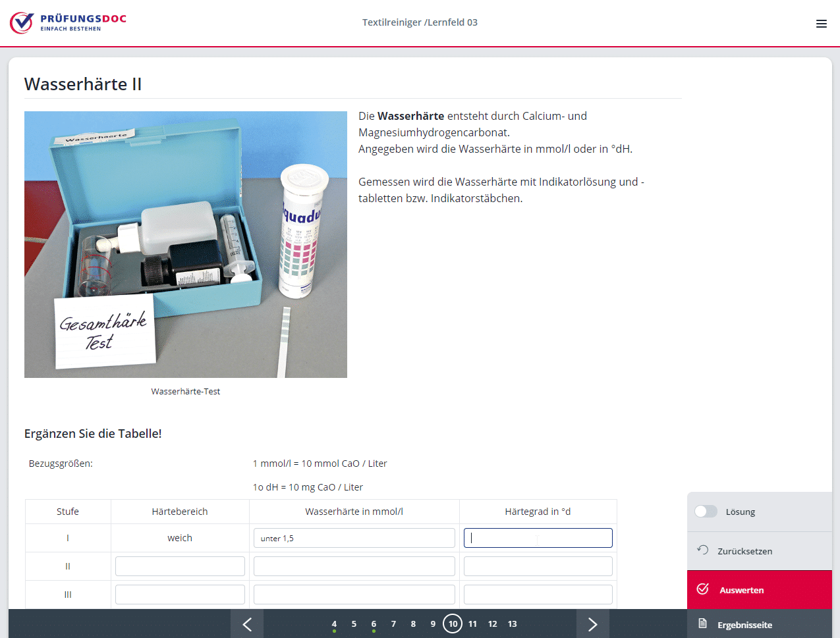Click the Wasserhärte test kit image
The height and width of the screenshot is (638, 840).
click(x=186, y=244)
